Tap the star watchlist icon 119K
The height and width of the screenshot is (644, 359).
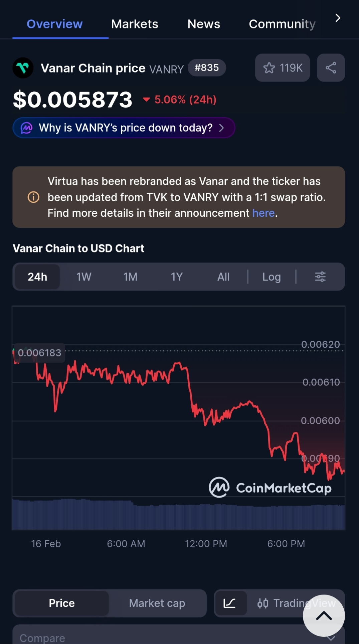click(282, 68)
